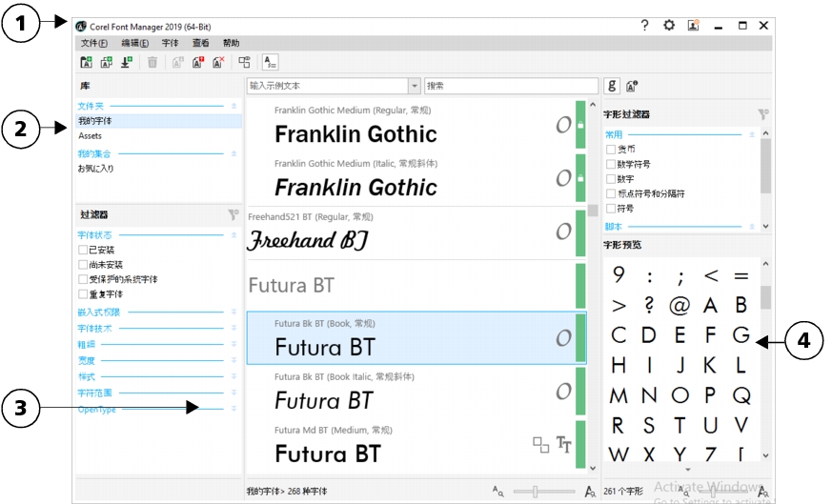The image size is (832, 504).
Task: Click the font properties icon beside 'g'
Action: (632, 86)
